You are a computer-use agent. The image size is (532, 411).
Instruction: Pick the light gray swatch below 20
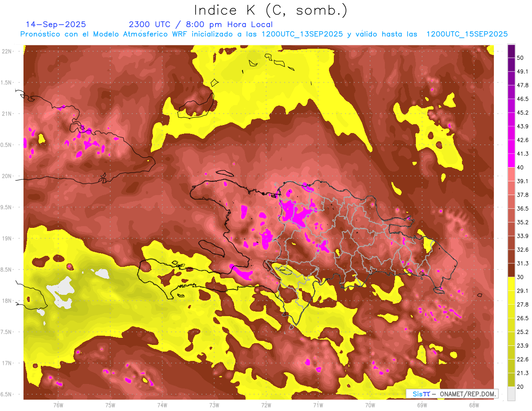(511, 394)
